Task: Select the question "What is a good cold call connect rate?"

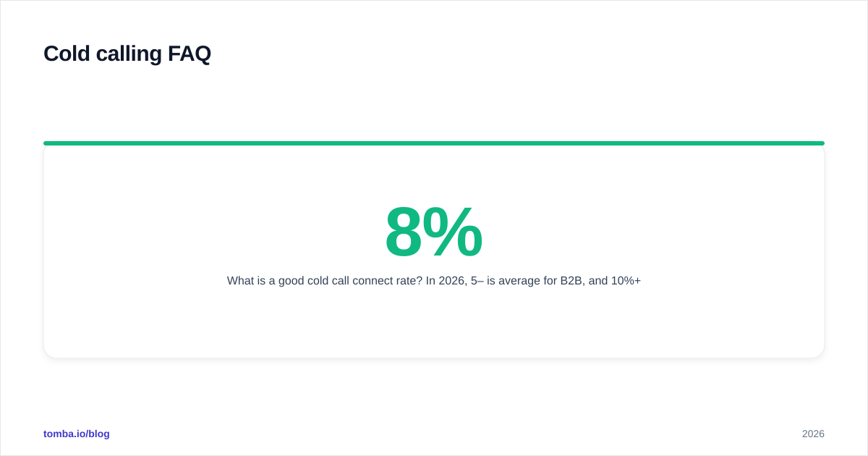Action: pyautogui.click(x=325, y=281)
